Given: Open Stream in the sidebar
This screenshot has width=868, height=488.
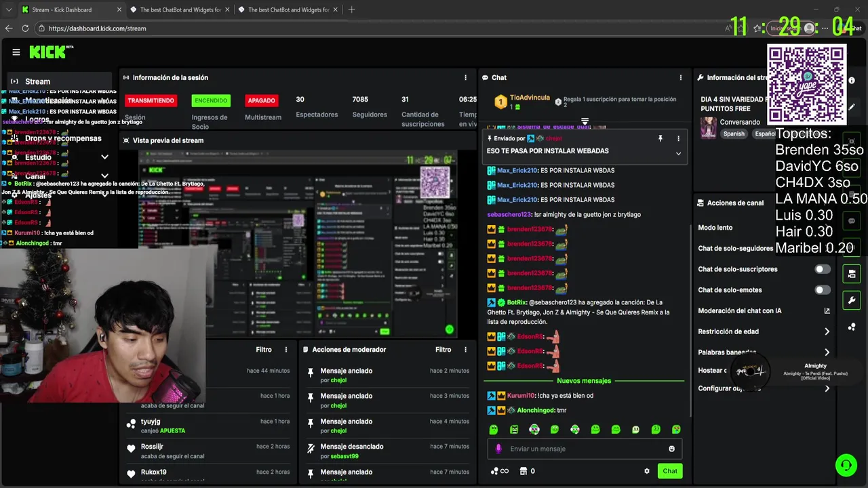Looking at the screenshot, I should coord(59,81).
